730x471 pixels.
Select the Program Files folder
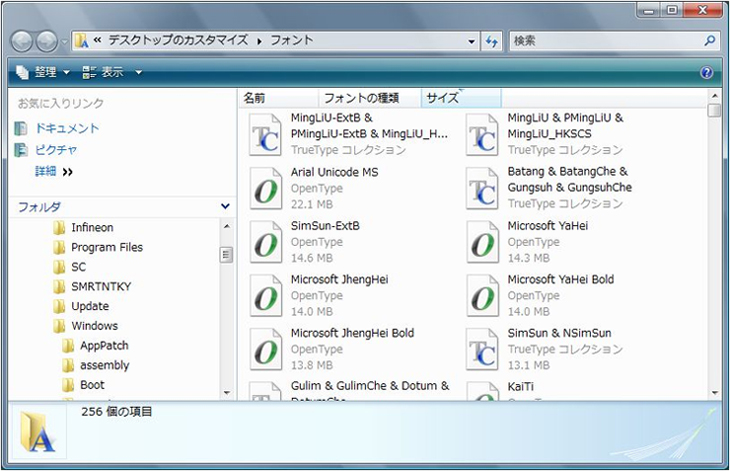click(x=107, y=247)
